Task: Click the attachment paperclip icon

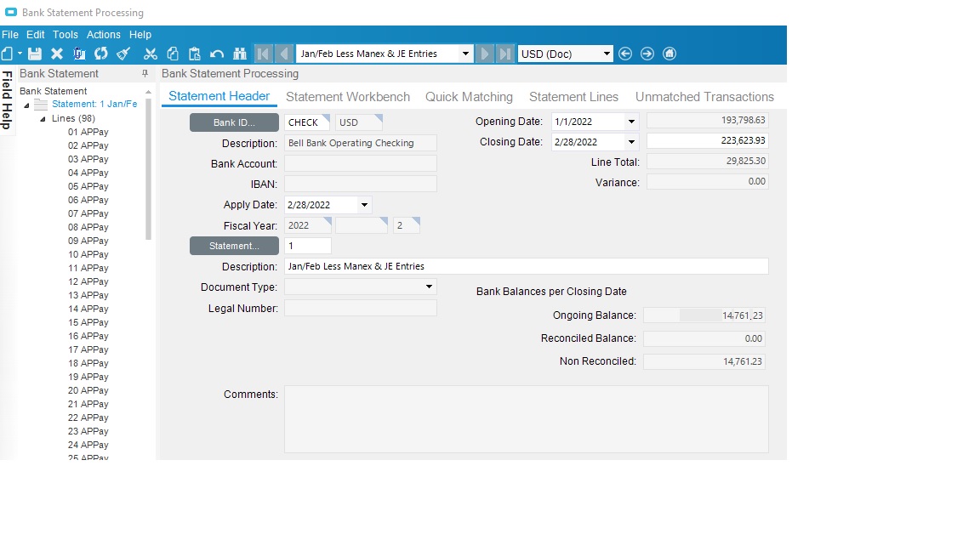Action: (79, 54)
